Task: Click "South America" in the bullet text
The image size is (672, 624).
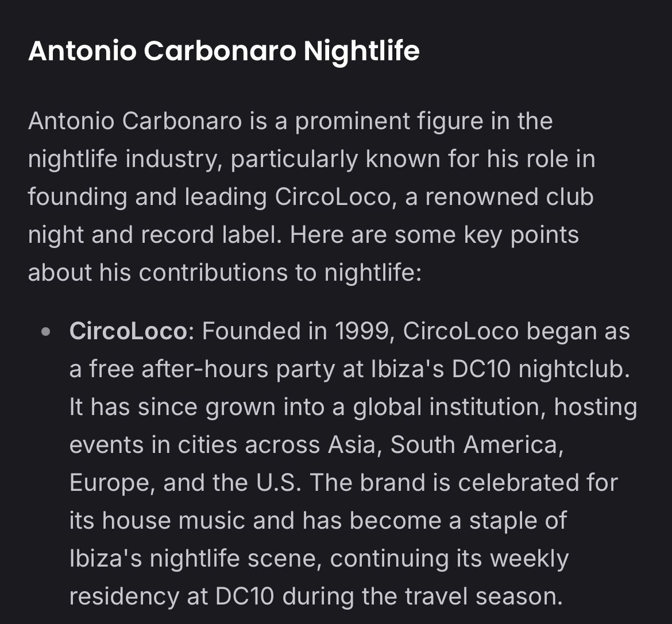Action: pyautogui.click(x=476, y=445)
